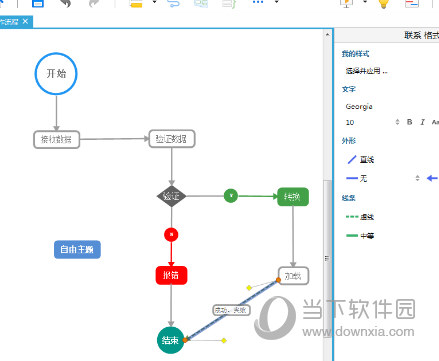
Task: Click the Aa text case button
Action: click(x=435, y=122)
